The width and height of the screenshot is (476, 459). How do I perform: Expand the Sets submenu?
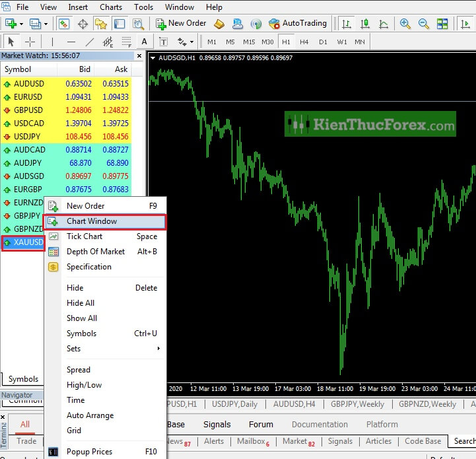pos(105,349)
